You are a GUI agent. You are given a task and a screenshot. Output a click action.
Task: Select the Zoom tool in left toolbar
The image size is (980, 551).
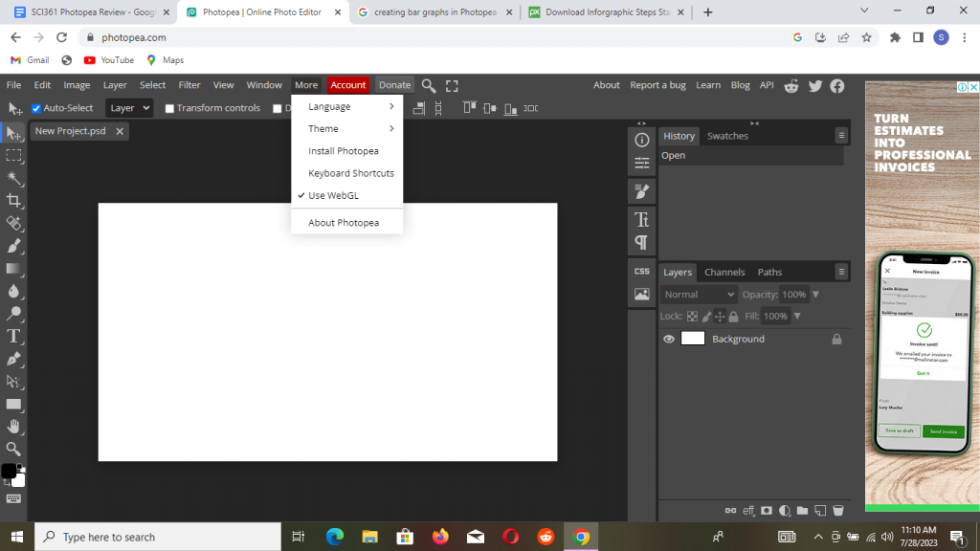click(x=14, y=449)
